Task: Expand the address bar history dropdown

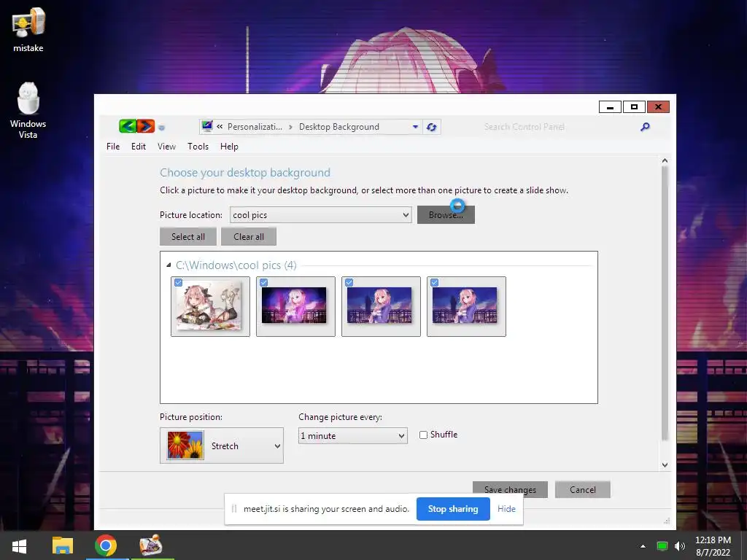Action: [415, 127]
